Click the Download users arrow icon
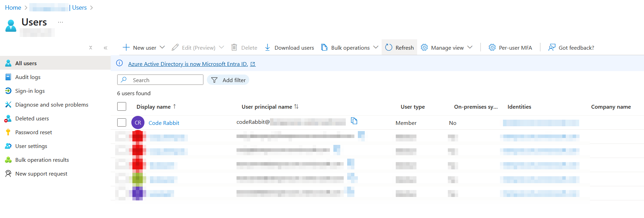644x218 pixels. 267,47
